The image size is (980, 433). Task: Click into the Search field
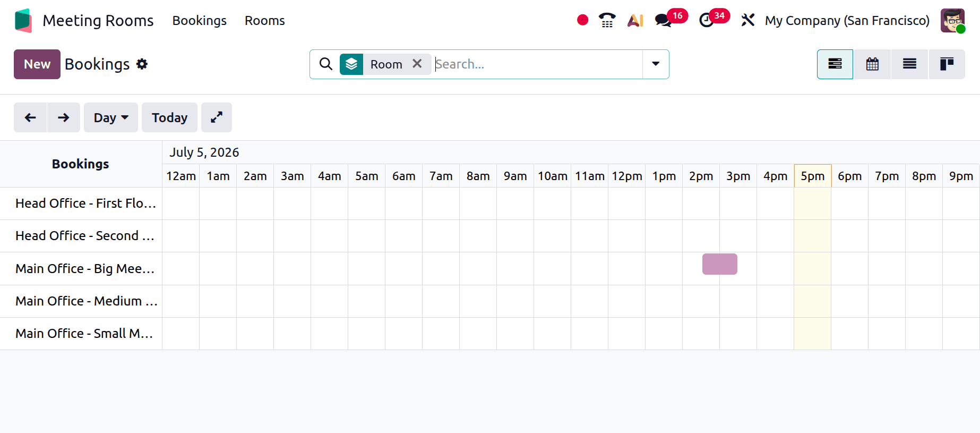pyautogui.click(x=538, y=64)
